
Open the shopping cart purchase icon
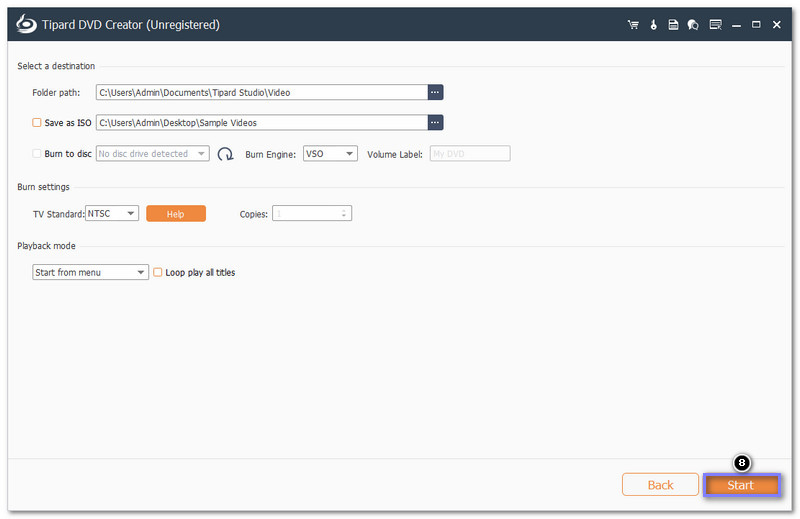click(633, 24)
